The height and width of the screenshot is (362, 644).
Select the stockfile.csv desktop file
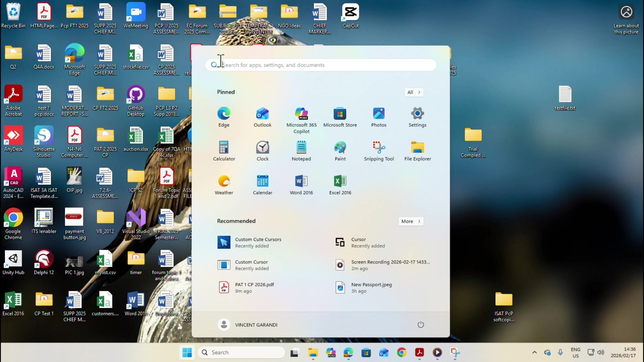pos(136,57)
